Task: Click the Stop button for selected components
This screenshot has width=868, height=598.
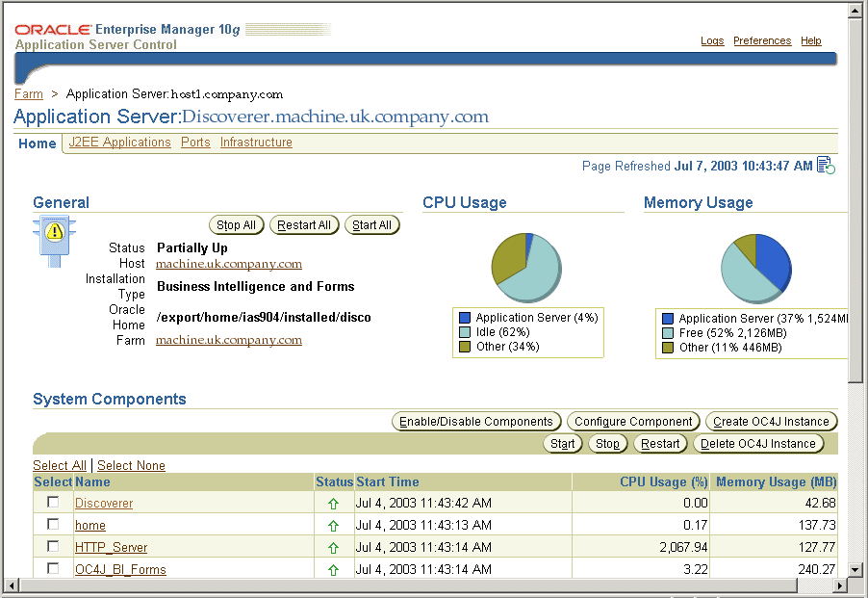Action: pos(607,444)
